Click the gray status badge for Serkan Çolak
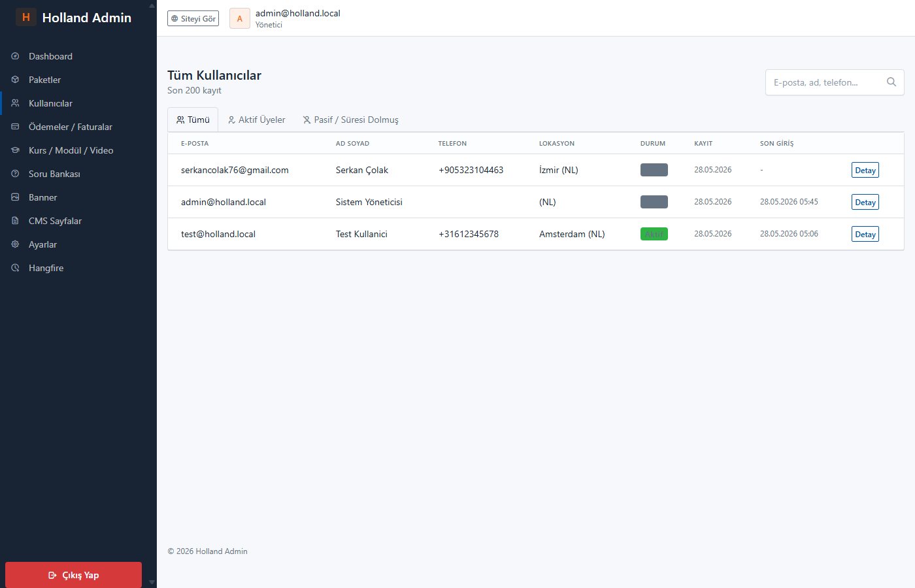Screen dimensions: 915x588 click(x=654, y=170)
